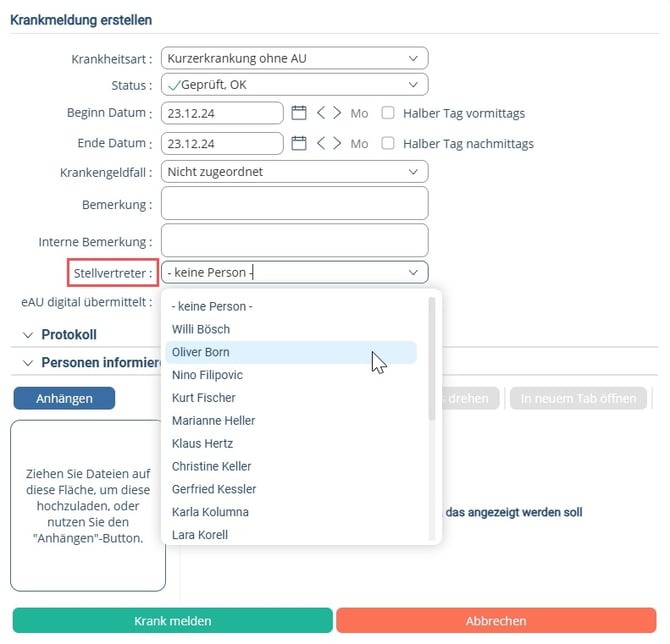Image resolution: width=670 pixels, height=644 pixels.
Task: Advance Ende Datum by one day
Action: coord(337,143)
